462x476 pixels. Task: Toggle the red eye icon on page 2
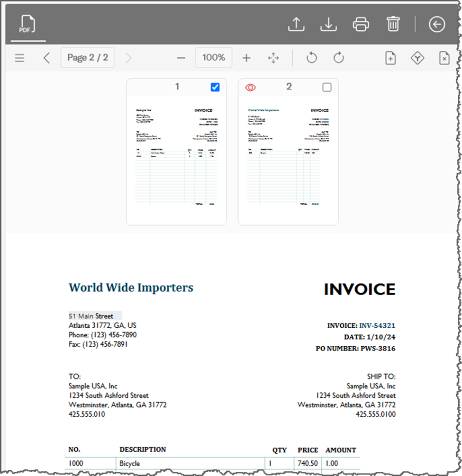tap(251, 88)
